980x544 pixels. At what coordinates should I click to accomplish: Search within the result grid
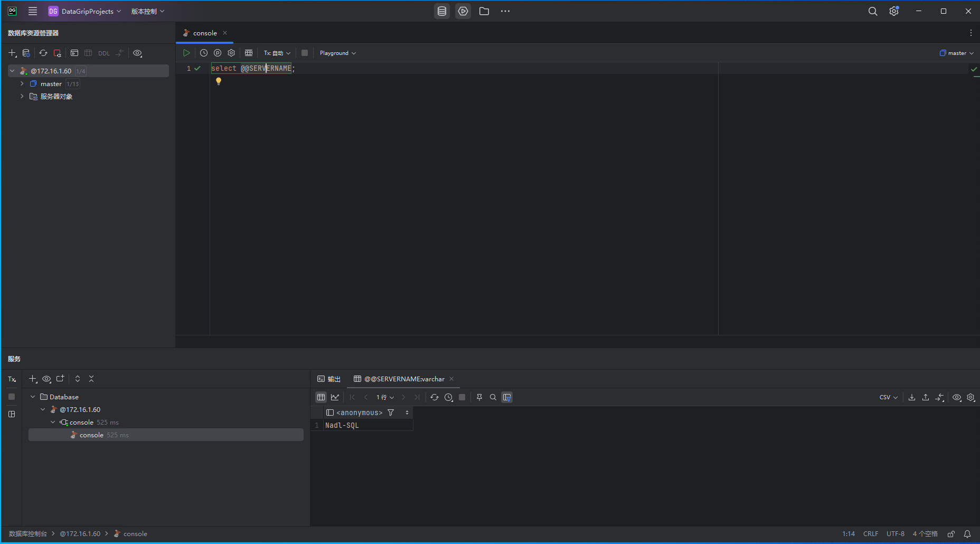493,397
